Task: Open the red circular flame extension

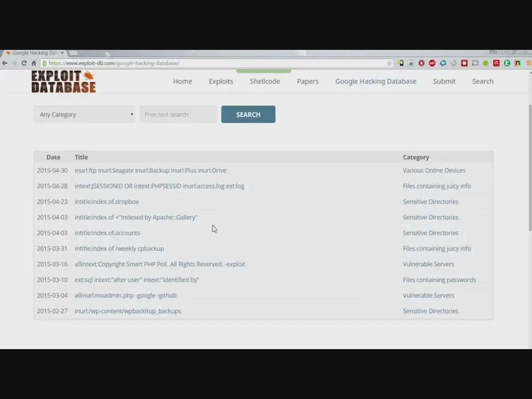Action: click(x=421, y=63)
